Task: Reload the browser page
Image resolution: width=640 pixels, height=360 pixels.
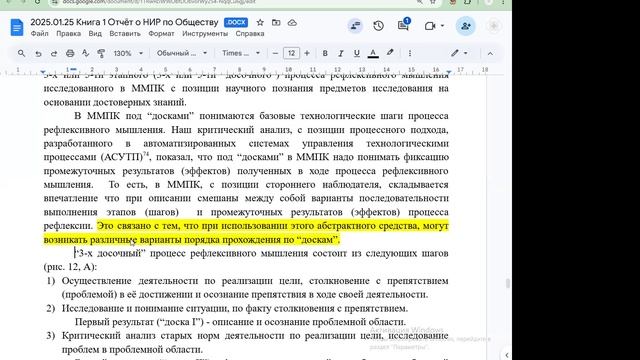Action: (37, 2)
